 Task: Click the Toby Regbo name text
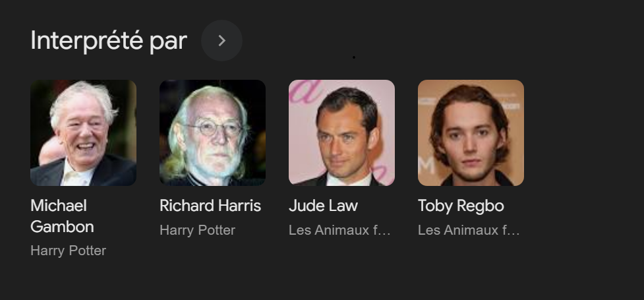(461, 206)
